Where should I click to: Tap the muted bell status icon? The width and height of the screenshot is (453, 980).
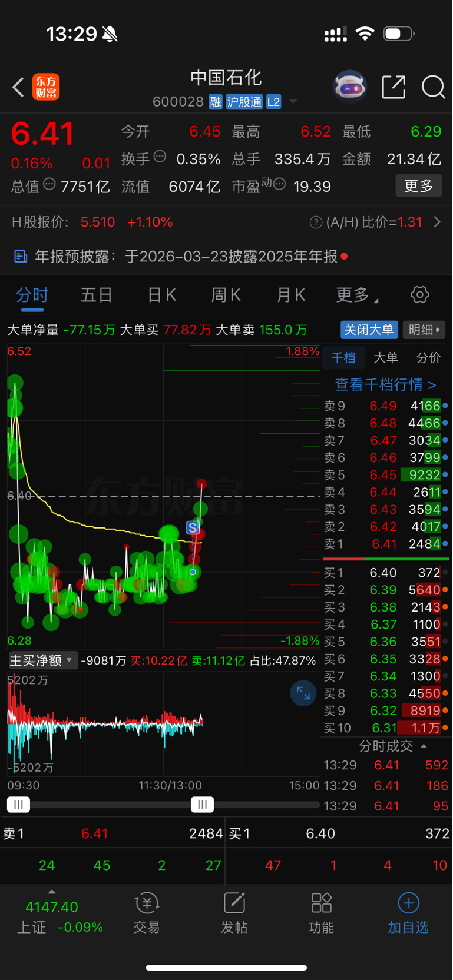click(110, 34)
